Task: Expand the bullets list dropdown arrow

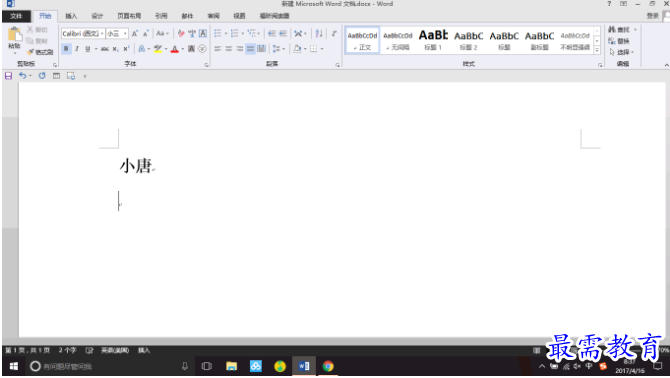Action: tap(226, 33)
